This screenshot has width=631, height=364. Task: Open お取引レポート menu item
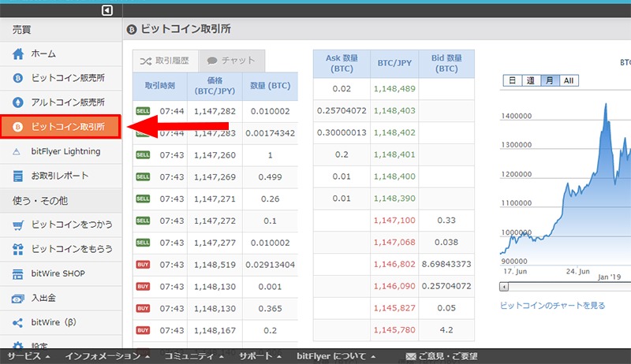tap(61, 176)
